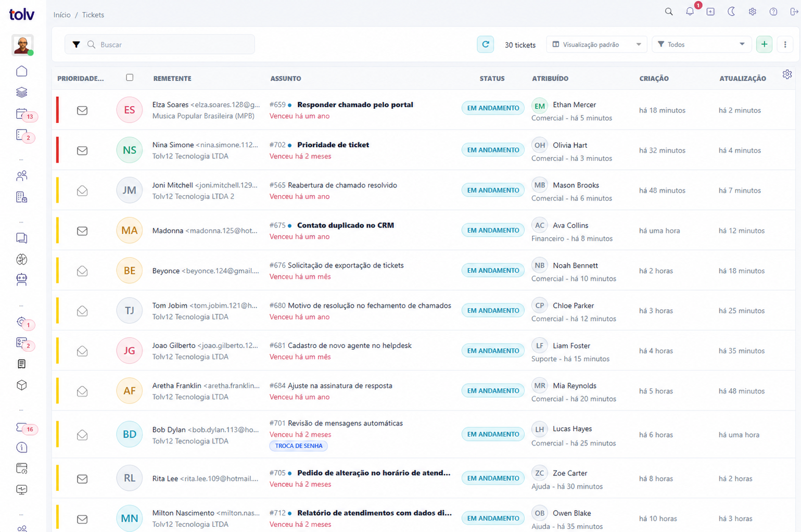Open the contacts people sidebar icon
This screenshot has height=532, width=801.
tap(21, 176)
